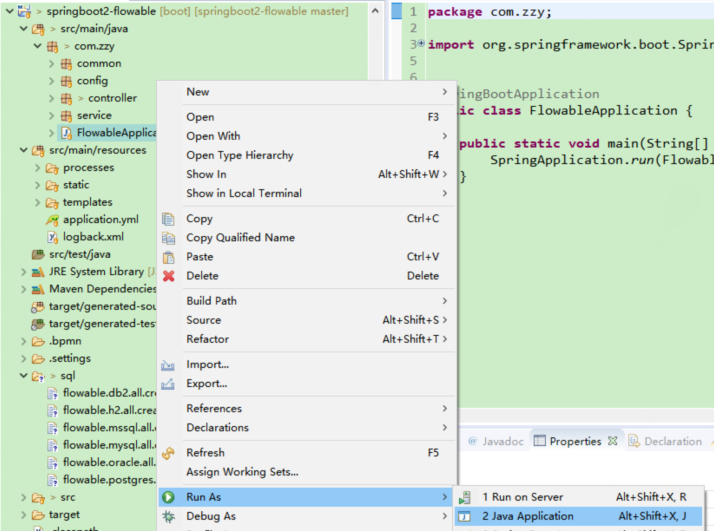Click the Export icon in context menu
The height and width of the screenshot is (531, 714).
point(168,384)
